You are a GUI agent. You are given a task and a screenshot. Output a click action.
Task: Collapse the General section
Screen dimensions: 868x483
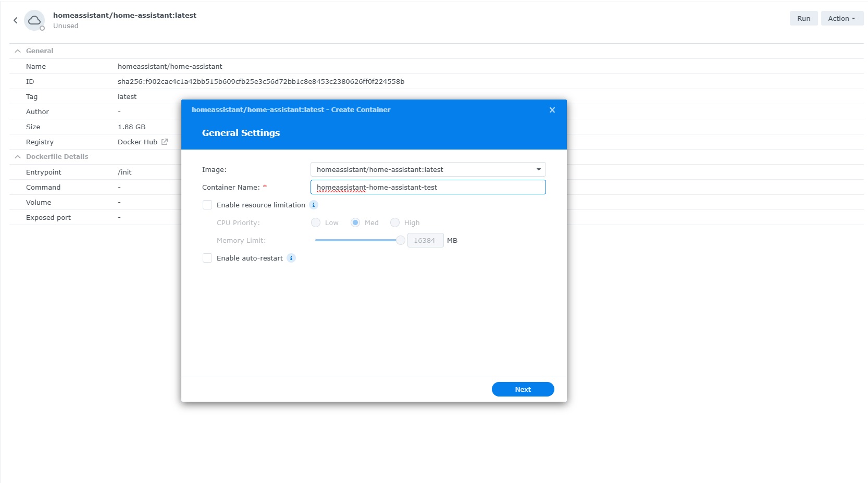(18, 51)
